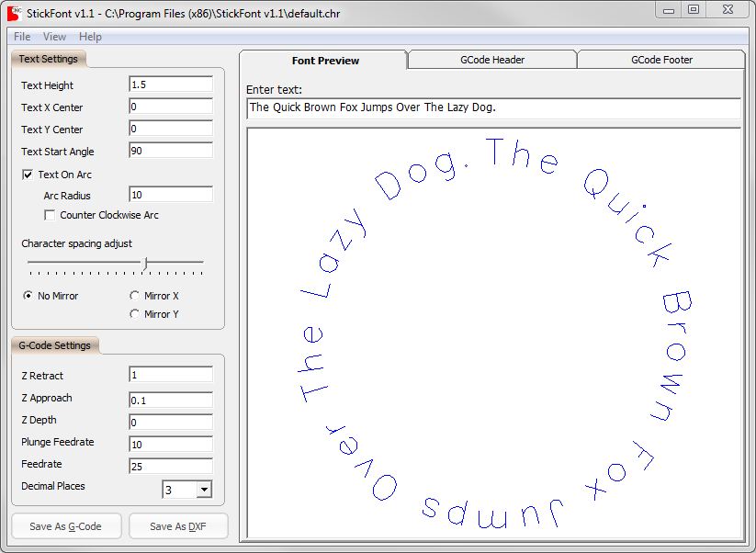Uncheck the Text On Arc checkbox
This screenshot has width=756, height=553.
pos(28,175)
